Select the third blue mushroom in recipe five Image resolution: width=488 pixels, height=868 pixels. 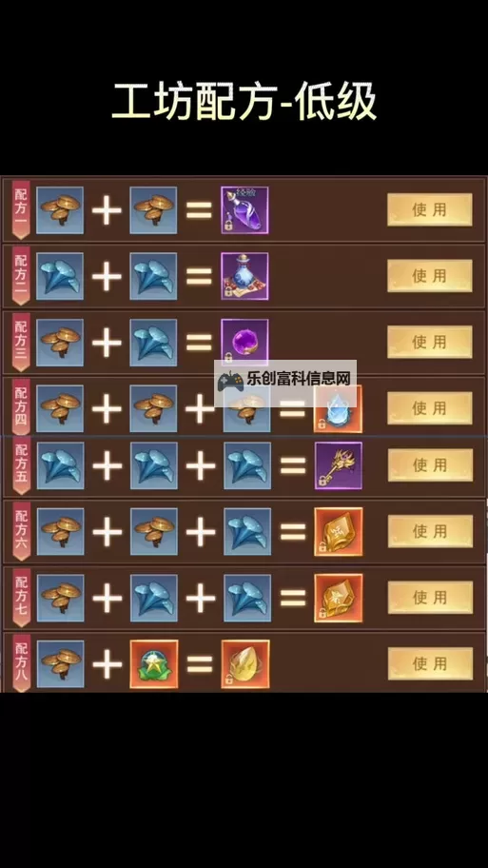pos(247,465)
